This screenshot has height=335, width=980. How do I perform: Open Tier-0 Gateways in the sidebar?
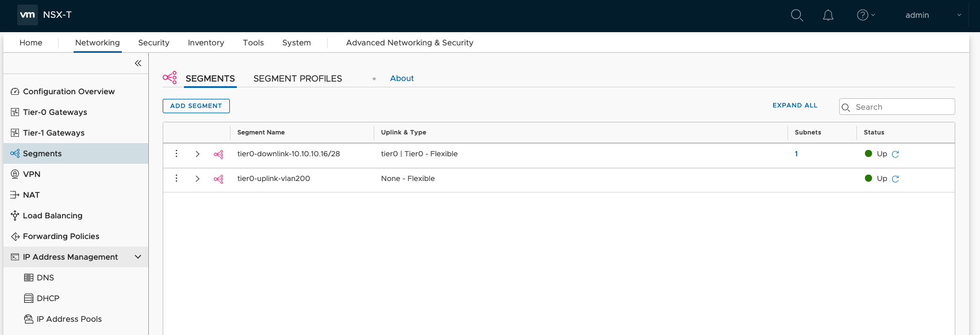point(55,112)
